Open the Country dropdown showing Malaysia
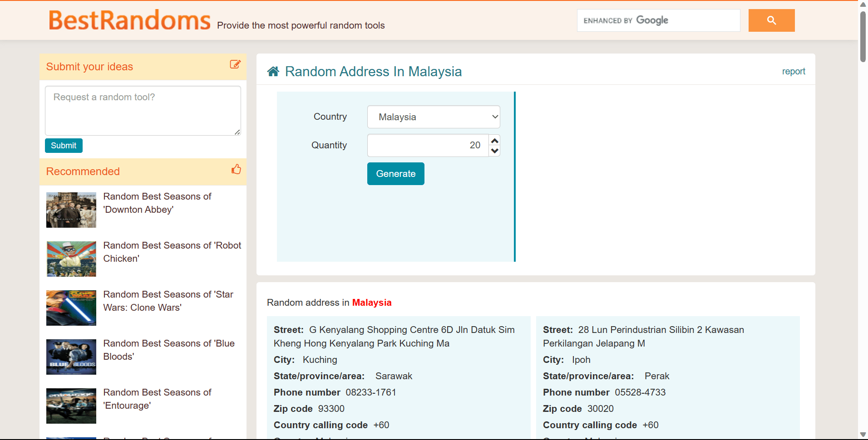The width and height of the screenshot is (868, 440). click(434, 117)
